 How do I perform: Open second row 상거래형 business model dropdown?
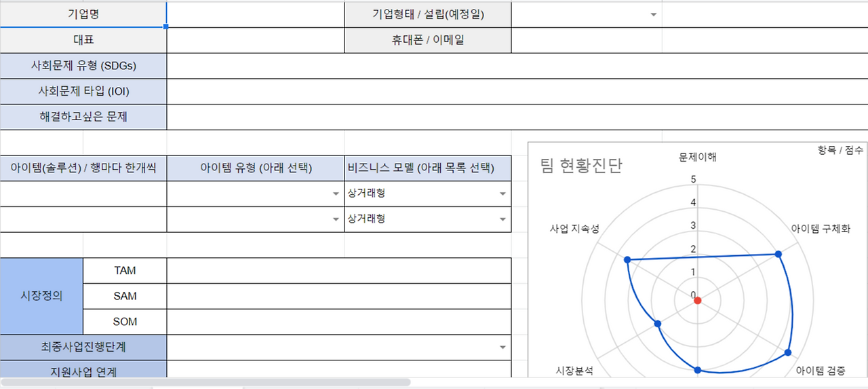tap(502, 219)
